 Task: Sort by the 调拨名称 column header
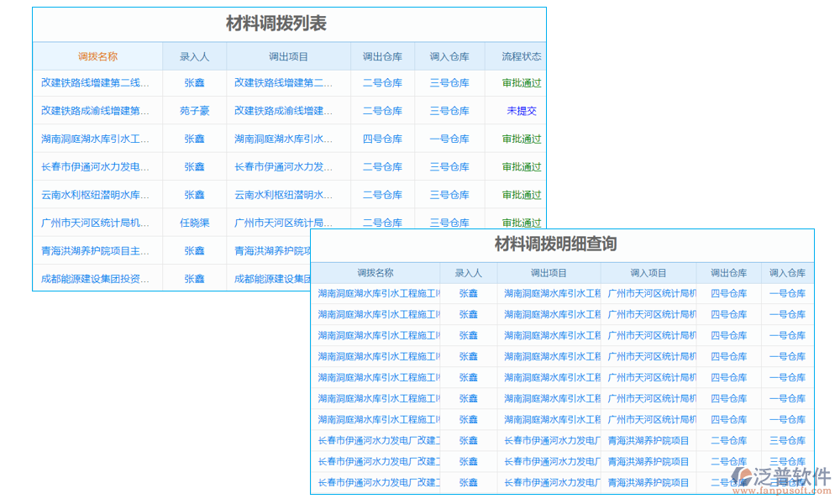97,55
